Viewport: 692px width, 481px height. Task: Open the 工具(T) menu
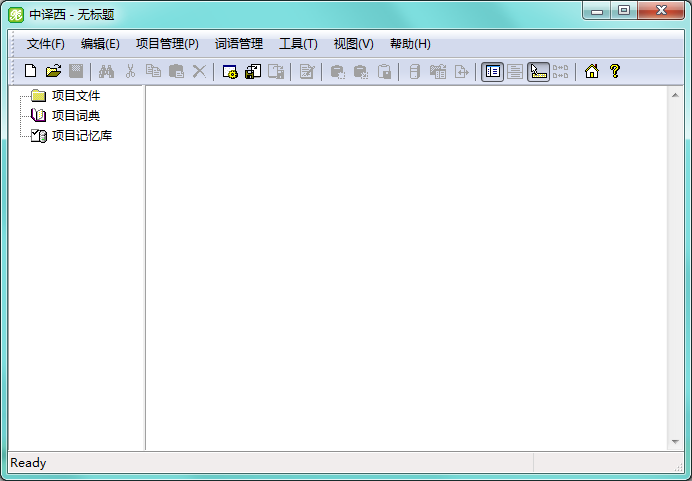click(x=298, y=44)
